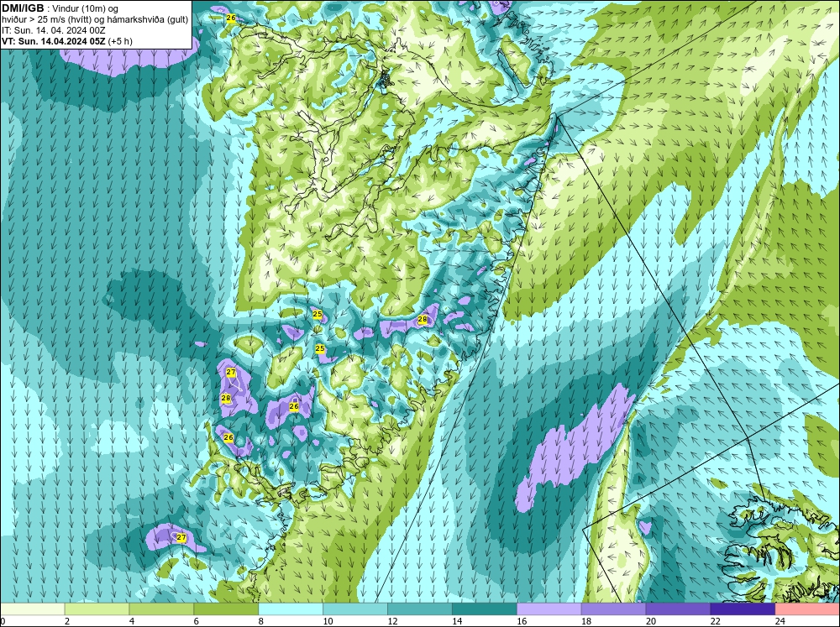Click the DMI/IGB title text
This screenshot has width=840, height=627.
point(23,8)
